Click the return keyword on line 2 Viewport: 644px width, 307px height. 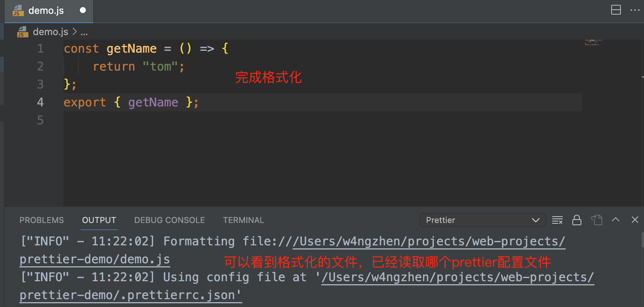pyautogui.click(x=114, y=66)
